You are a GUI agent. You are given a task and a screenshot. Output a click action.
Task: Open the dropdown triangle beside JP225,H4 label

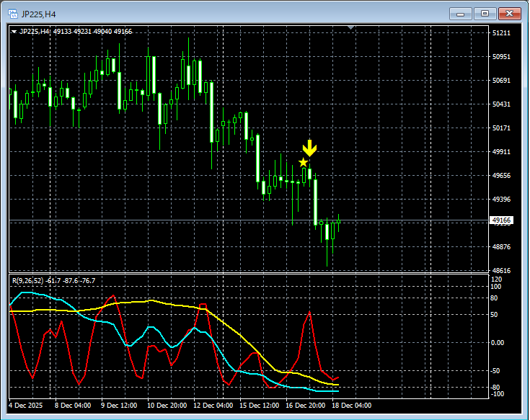tap(14, 32)
